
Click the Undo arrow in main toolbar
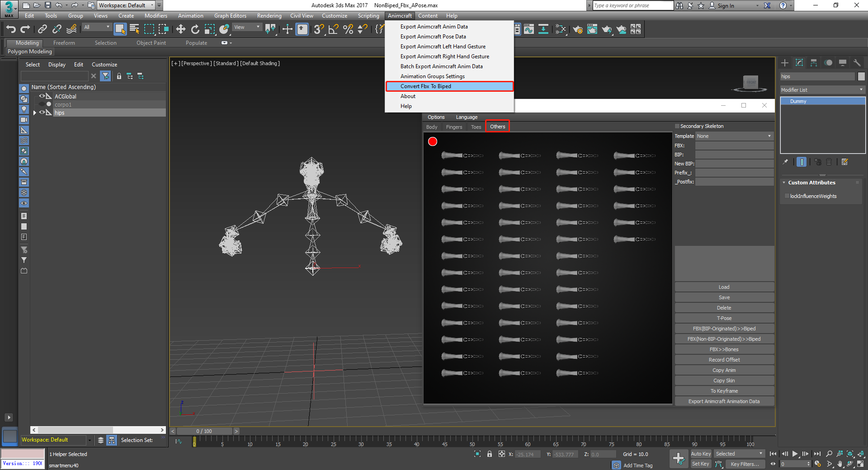tap(11, 29)
